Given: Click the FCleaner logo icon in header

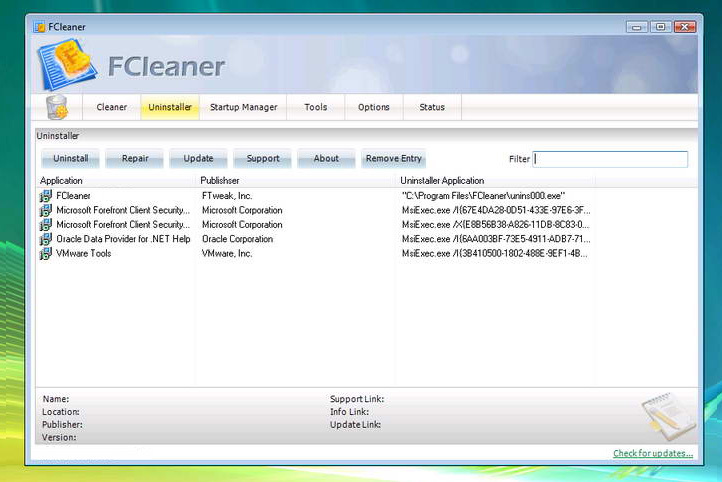Looking at the screenshot, I should [x=67, y=64].
